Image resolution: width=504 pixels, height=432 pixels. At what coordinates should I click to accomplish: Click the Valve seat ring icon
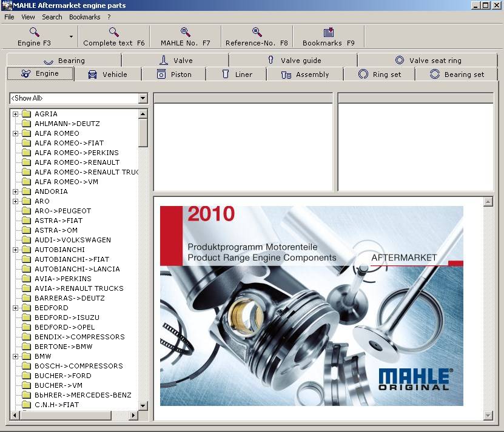tap(400, 60)
